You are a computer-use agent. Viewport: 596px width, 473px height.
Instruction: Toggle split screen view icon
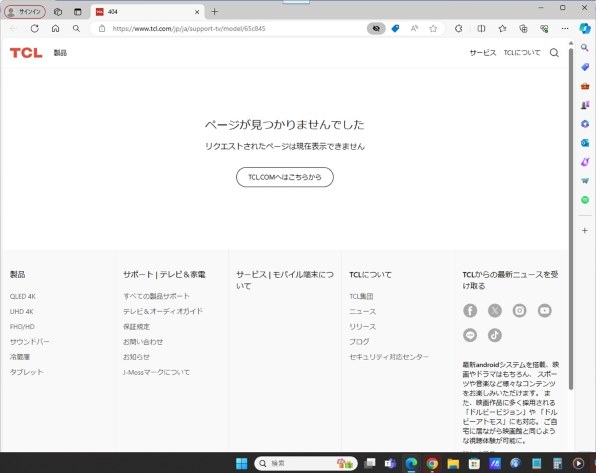(481, 29)
